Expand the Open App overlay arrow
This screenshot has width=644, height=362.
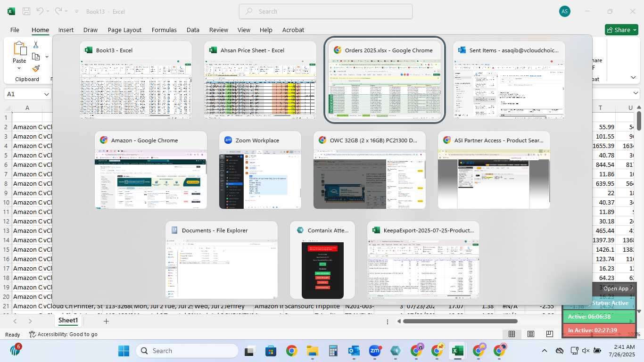[x=633, y=288]
